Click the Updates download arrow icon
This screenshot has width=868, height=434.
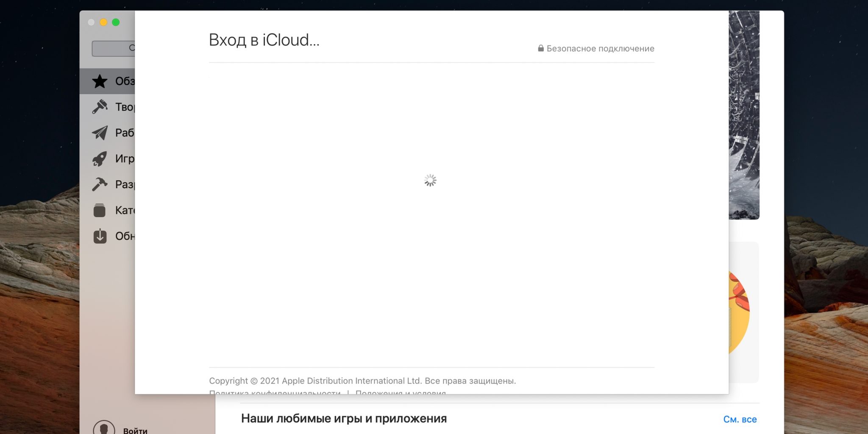coord(100,236)
